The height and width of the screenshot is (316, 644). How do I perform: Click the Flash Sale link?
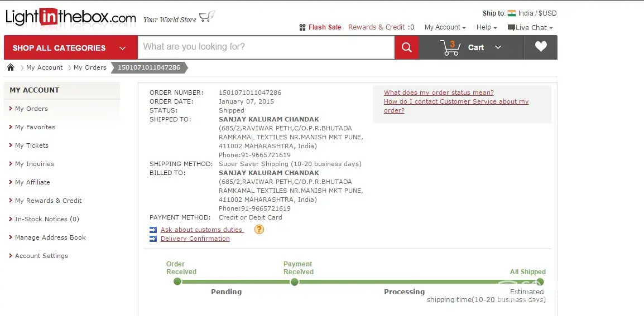click(325, 27)
